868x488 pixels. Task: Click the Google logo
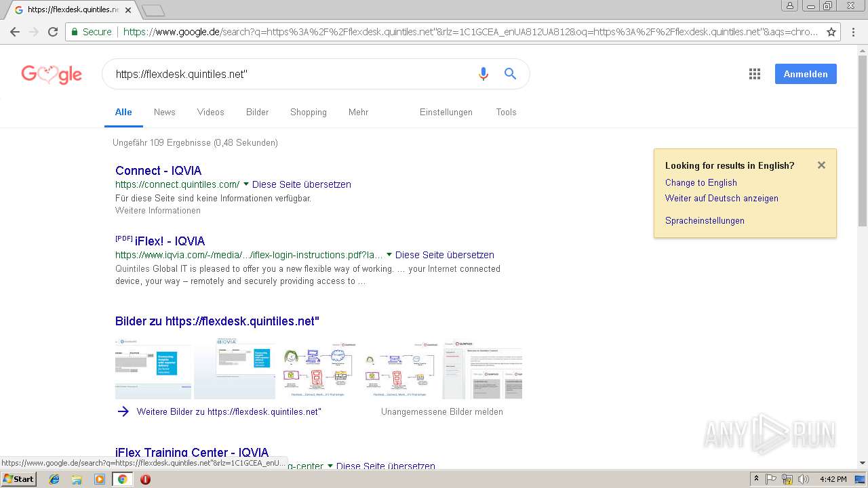(52, 74)
